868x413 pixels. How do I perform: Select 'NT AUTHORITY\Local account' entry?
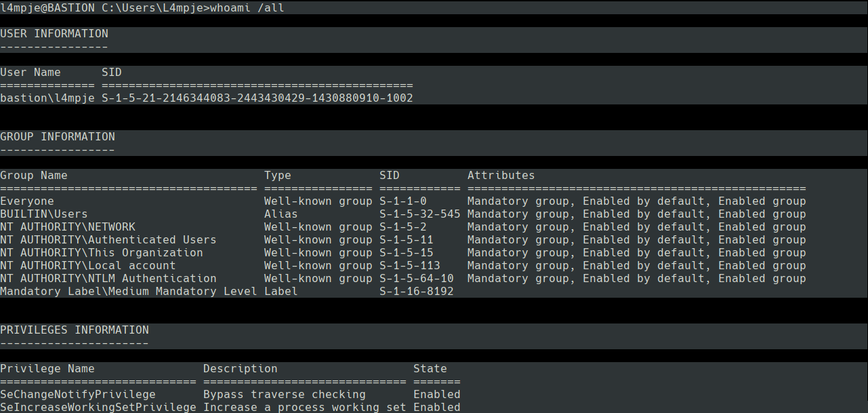pos(88,266)
